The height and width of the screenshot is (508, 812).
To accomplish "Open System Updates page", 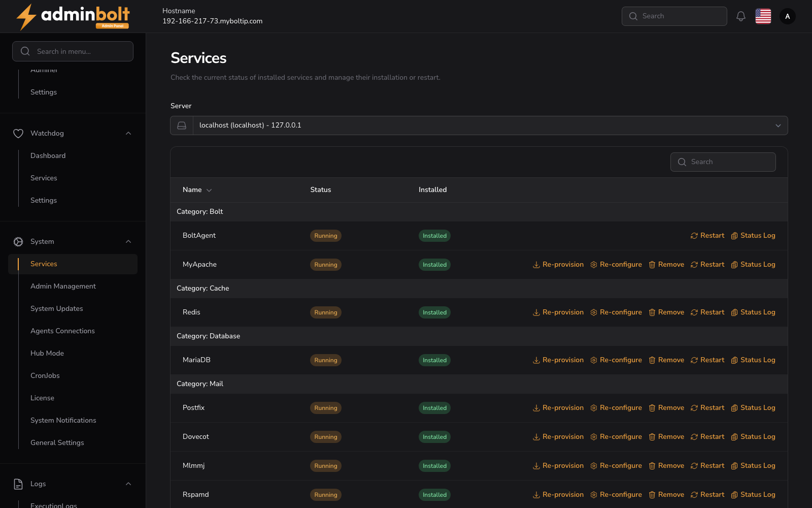I will pyautogui.click(x=56, y=309).
